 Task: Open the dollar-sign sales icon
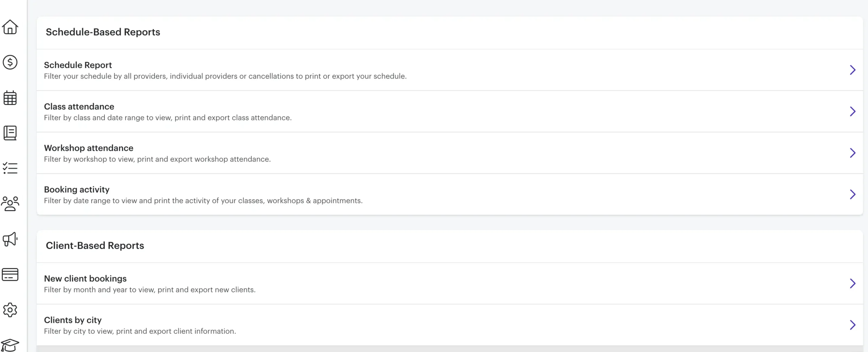(10, 62)
